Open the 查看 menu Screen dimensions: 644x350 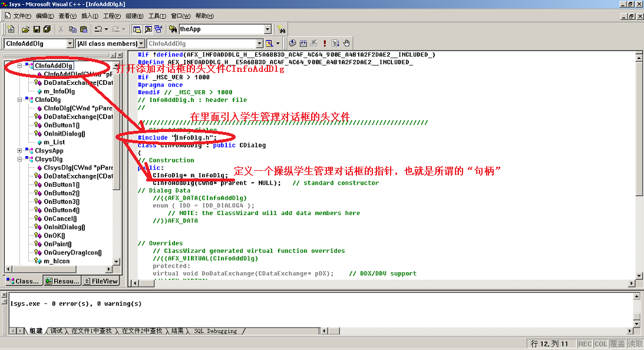tap(67, 16)
